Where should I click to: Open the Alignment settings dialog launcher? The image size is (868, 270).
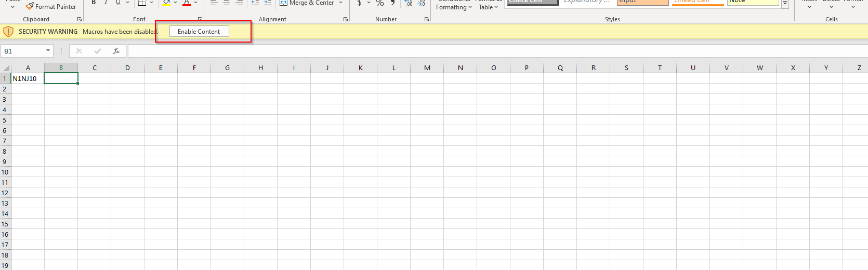[x=346, y=19]
